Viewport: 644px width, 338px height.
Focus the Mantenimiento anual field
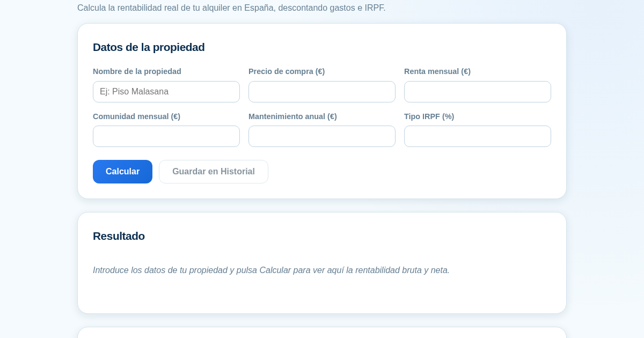[322, 136]
